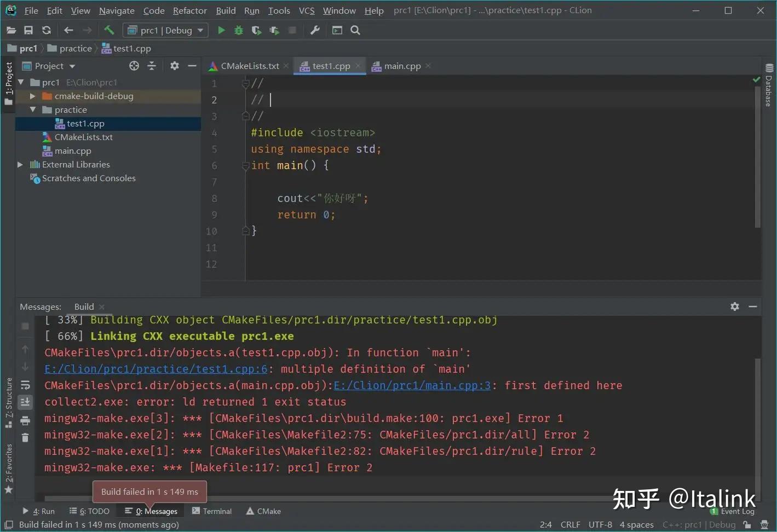777x532 pixels.
Task: Expand the External Libraries node
Action: pos(20,165)
